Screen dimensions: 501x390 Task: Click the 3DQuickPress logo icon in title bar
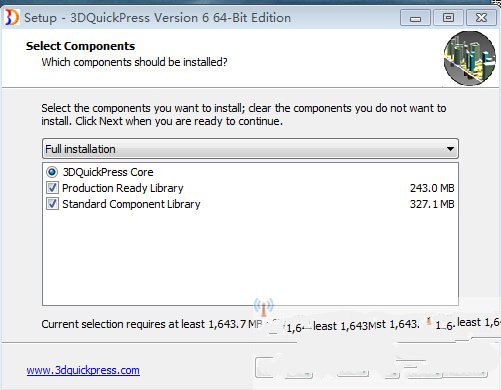pyautogui.click(x=12, y=17)
